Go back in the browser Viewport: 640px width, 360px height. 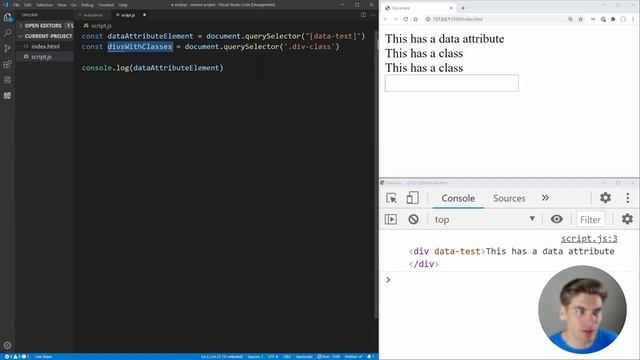point(385,19)
